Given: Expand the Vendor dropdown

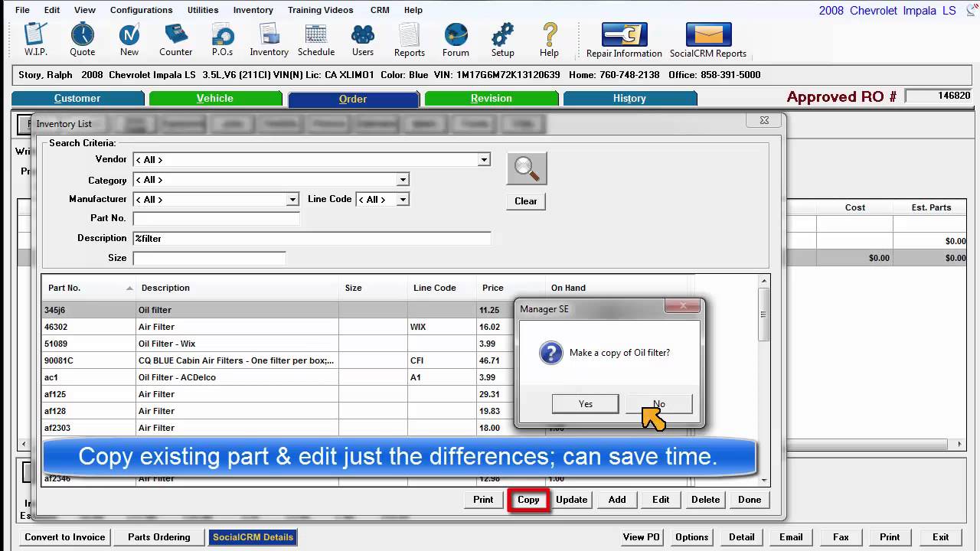Looking at the screenshot, I should coord(484,160).
